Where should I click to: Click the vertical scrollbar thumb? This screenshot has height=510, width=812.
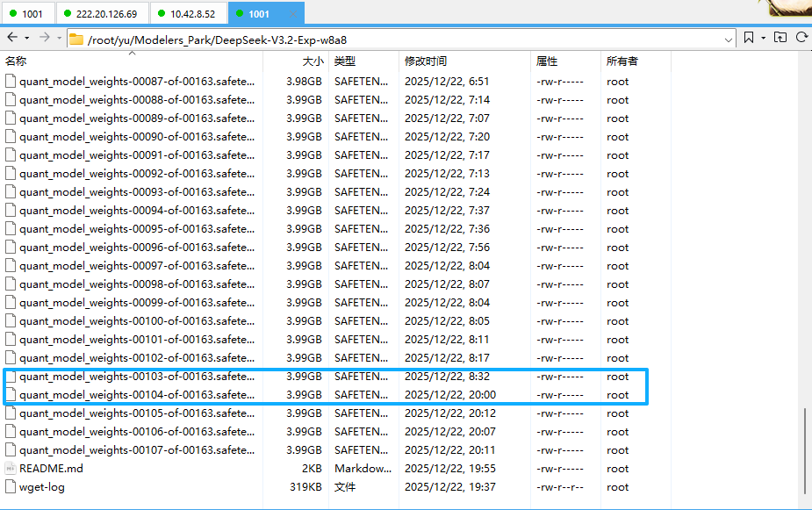tap(805, 450)
